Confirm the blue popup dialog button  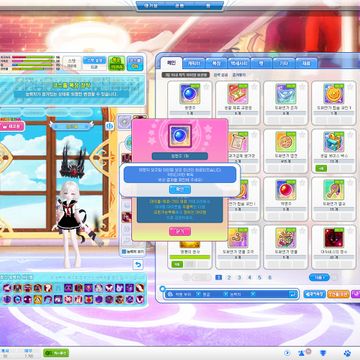(180, 189)
